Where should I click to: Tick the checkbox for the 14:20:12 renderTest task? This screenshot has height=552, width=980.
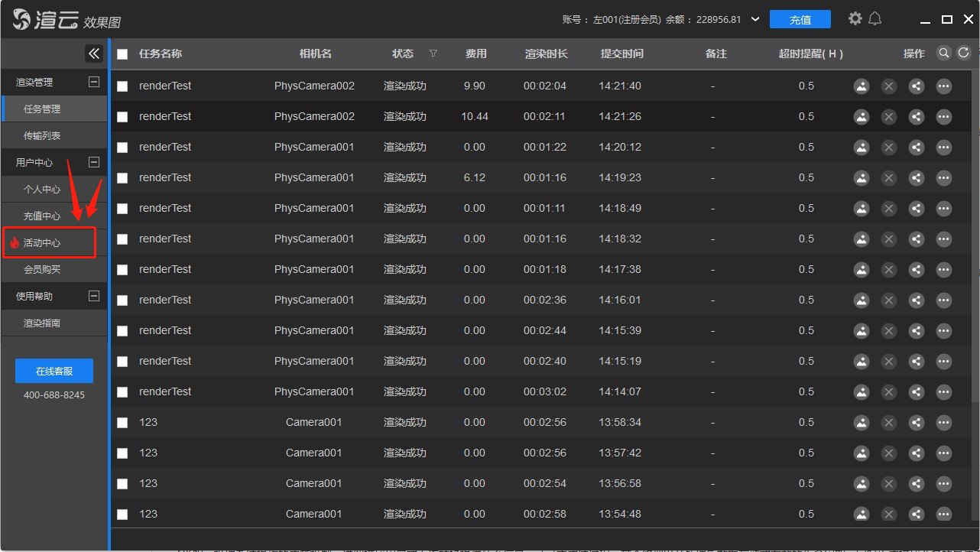pos(122,148)
